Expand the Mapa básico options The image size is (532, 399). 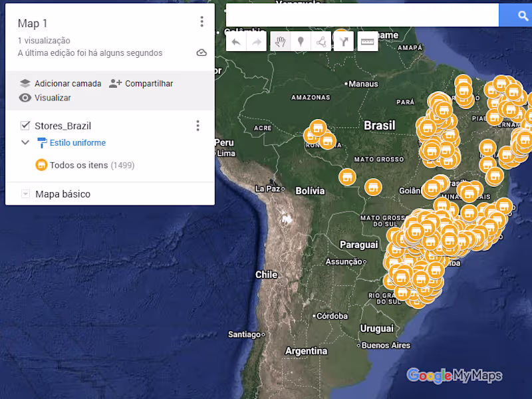click(25, 194)
